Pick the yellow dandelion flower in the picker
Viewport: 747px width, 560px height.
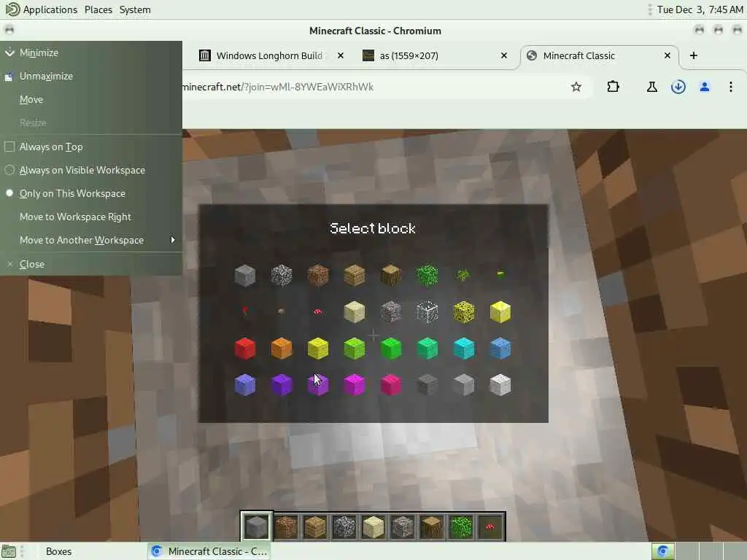click(500, 274)
